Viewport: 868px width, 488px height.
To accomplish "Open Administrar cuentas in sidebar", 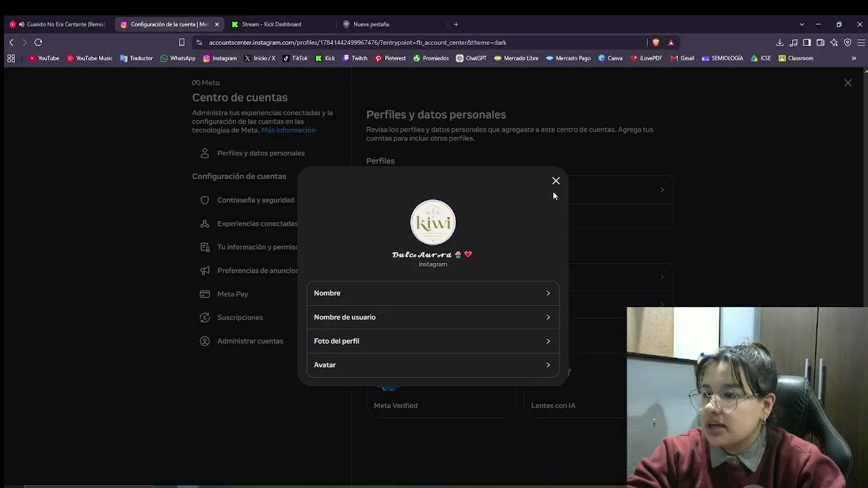I will (x=241, y=341).
